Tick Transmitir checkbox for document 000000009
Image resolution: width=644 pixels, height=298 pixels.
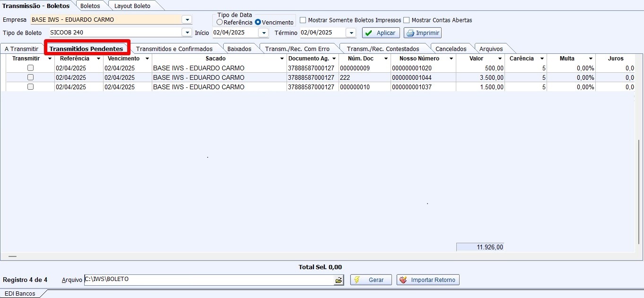point(30,68)
